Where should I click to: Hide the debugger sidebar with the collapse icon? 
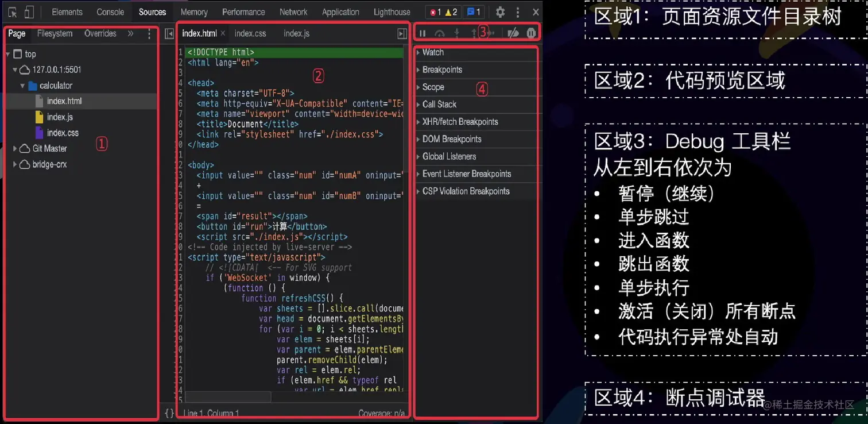coord(402,34)
